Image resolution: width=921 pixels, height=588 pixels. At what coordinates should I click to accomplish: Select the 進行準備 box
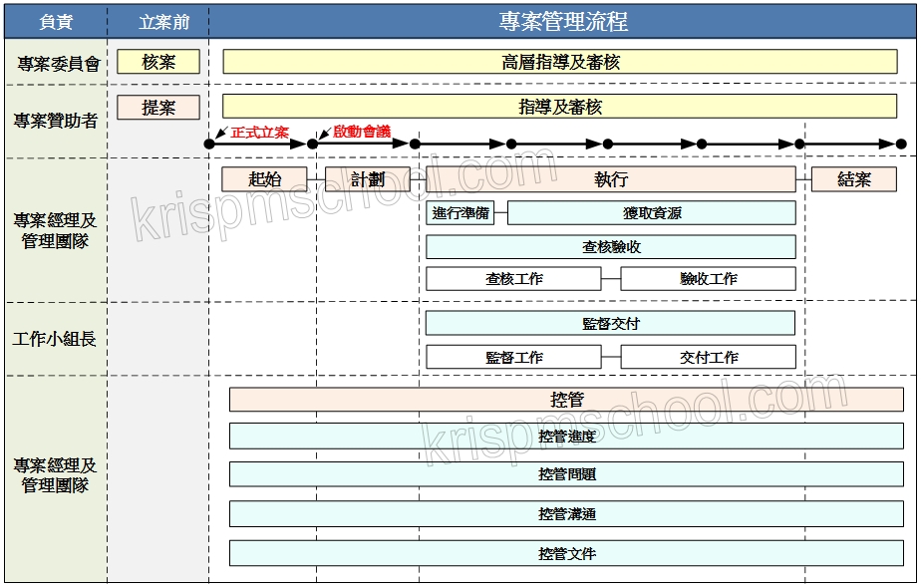point(460,213)
